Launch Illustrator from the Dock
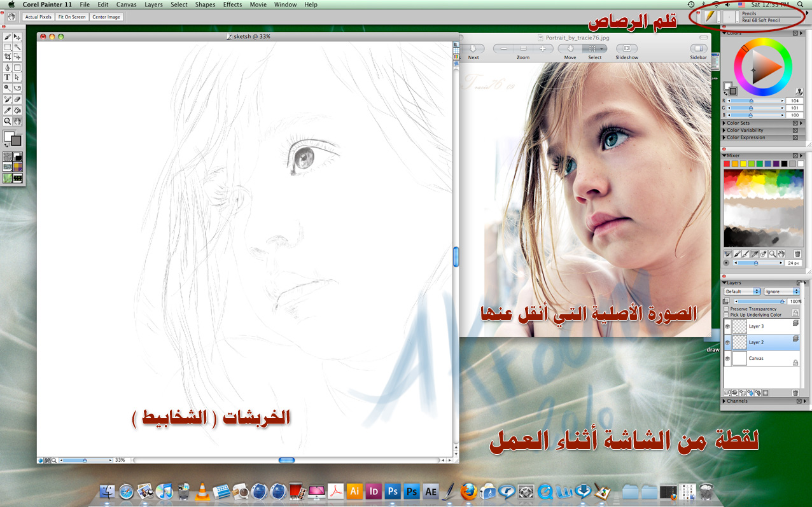 pyautogui.click(x=354, y=491)
